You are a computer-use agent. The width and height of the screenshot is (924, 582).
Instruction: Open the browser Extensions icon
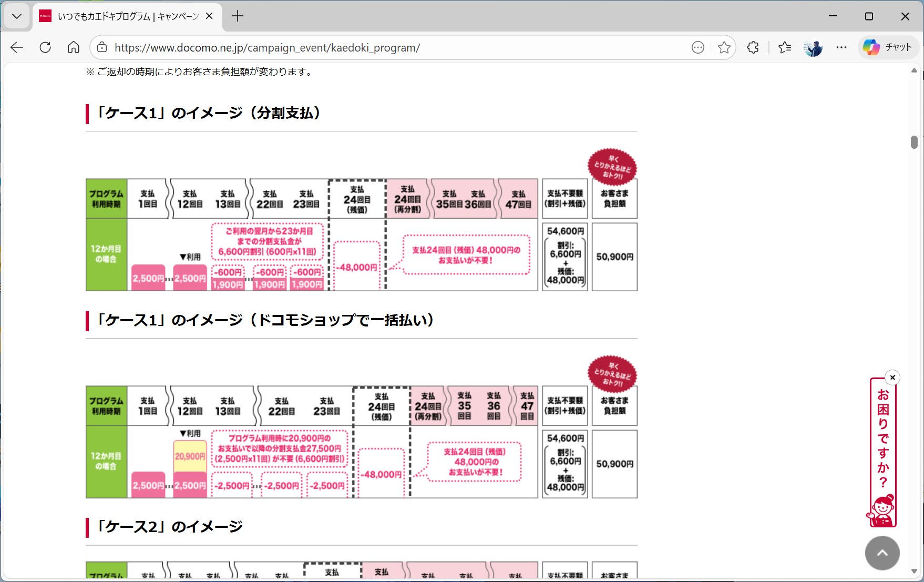point(753,47)
